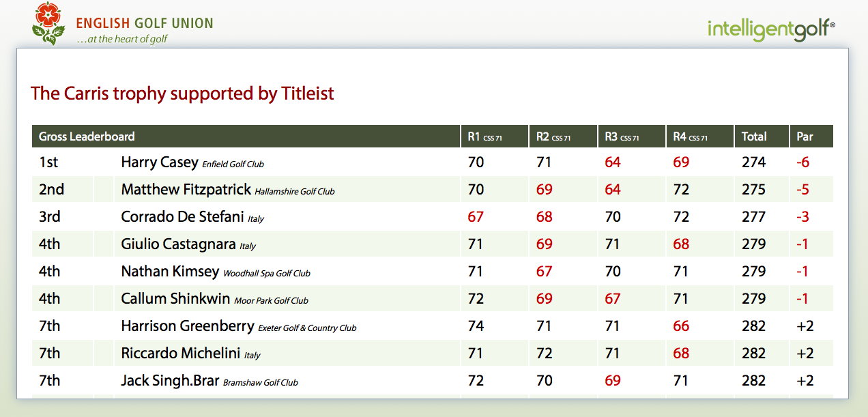Click Jack Singh.Brar's name
Viewport: 868px width, 417px height.
[170, 381]
